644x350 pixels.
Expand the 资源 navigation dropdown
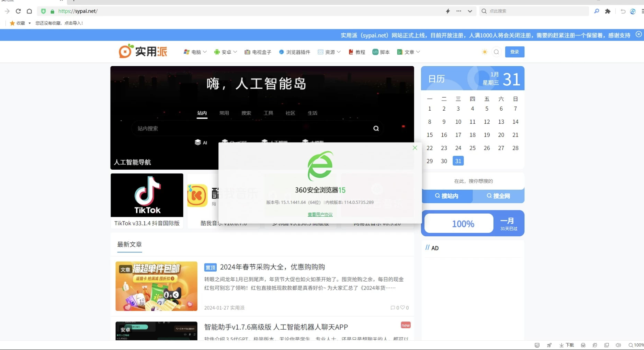coord(329,52)
